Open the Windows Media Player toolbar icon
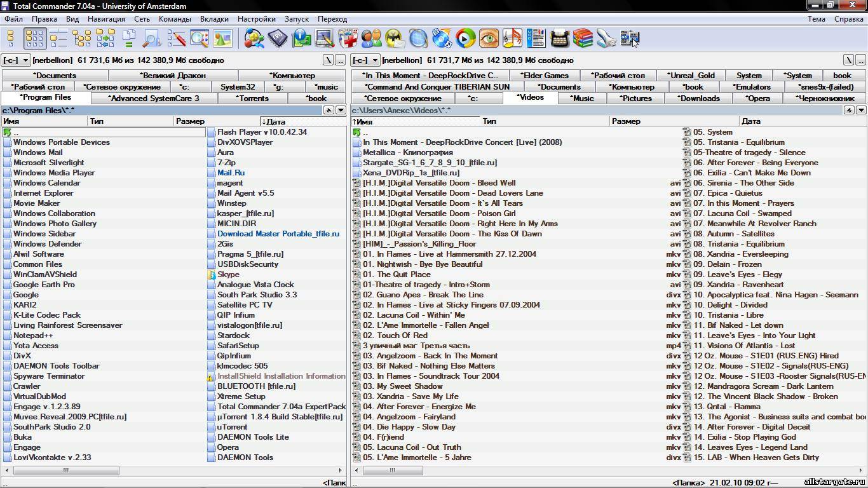 [465, 39]
